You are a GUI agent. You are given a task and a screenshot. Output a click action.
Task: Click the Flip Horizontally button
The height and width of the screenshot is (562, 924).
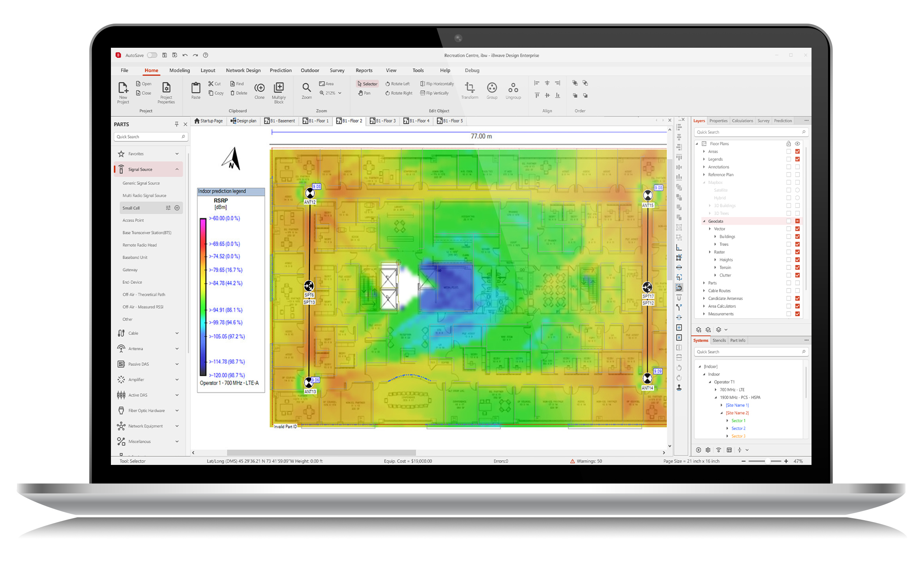(437, 84)
